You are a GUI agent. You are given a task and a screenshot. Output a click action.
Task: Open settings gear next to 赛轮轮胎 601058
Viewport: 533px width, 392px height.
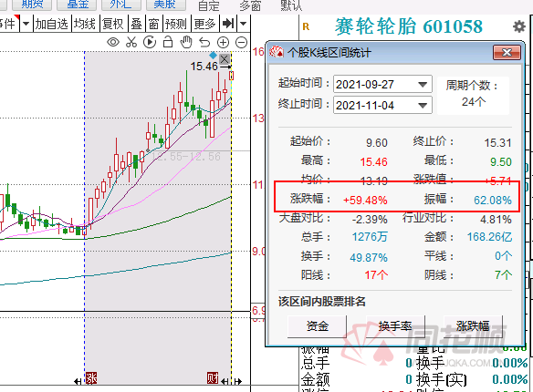(519, 26)
